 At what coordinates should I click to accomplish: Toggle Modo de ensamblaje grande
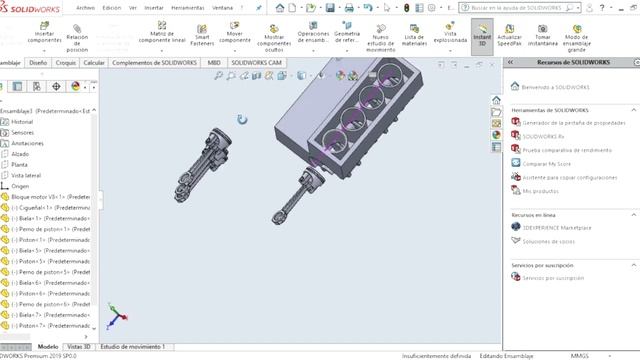576,38
